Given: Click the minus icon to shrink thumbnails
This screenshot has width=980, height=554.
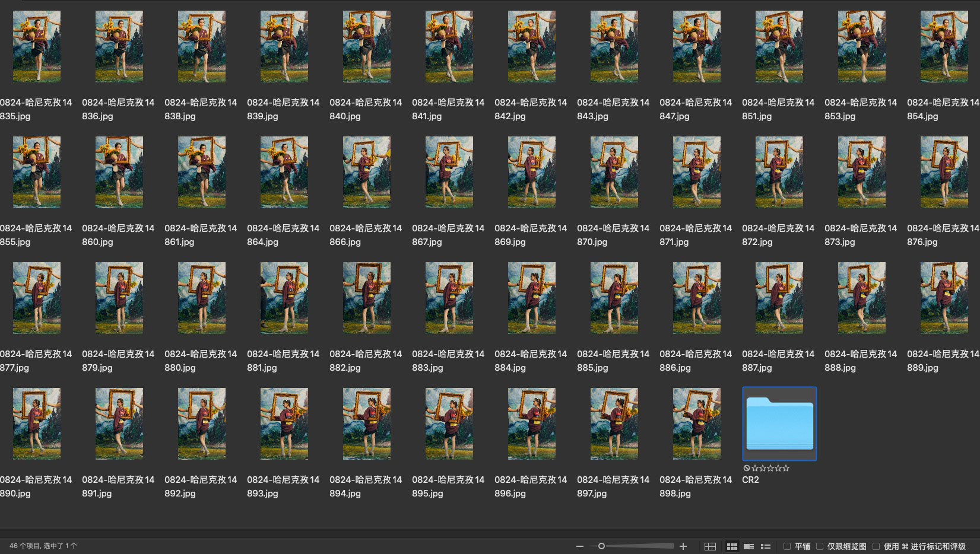Looking at the screenshot, I should [x=579, y=546].
